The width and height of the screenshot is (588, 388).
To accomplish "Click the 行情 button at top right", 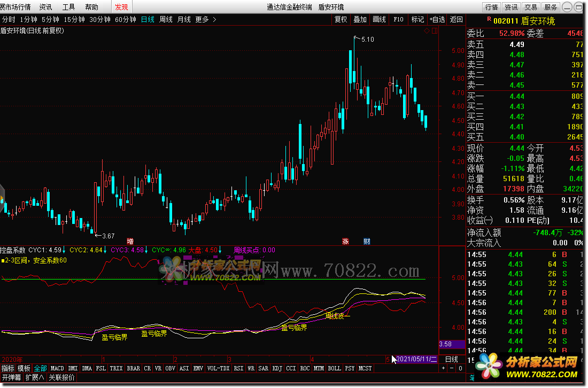I will (491, 7).
